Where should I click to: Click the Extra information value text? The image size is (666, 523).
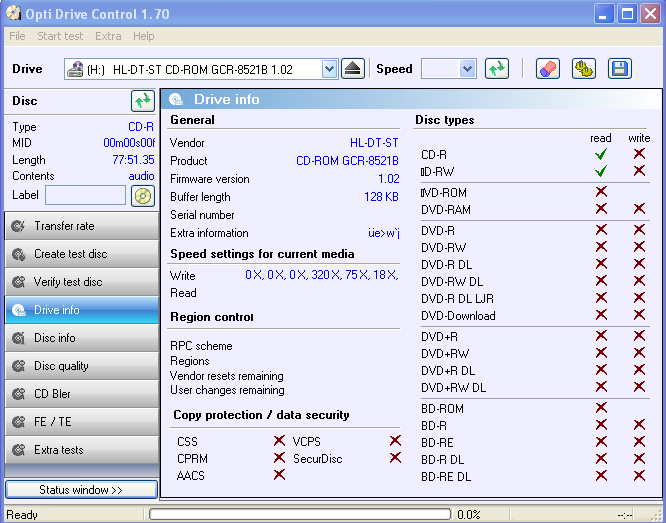384,233
